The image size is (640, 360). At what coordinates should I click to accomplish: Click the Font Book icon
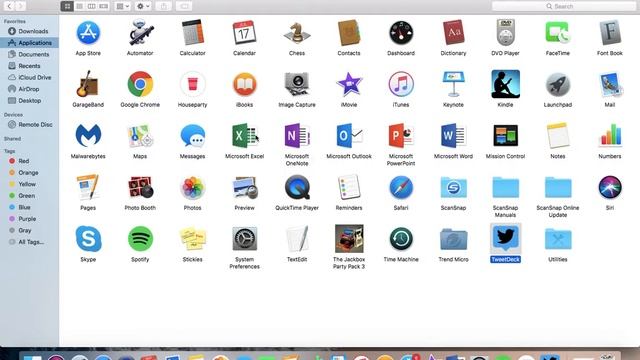[x=610, y=33]
